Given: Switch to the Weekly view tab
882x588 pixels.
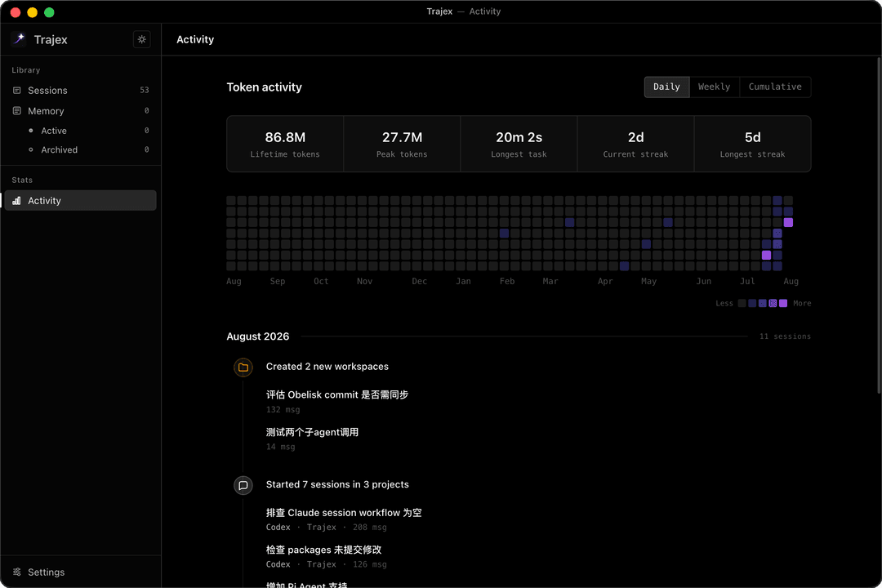Looking at the screenshot, I should [715, 87].
